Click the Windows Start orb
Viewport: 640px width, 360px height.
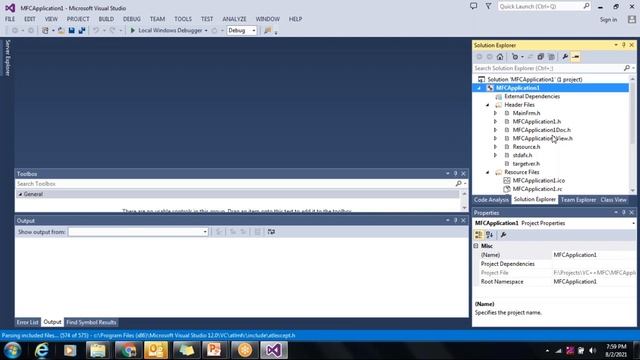click(12, 350)
